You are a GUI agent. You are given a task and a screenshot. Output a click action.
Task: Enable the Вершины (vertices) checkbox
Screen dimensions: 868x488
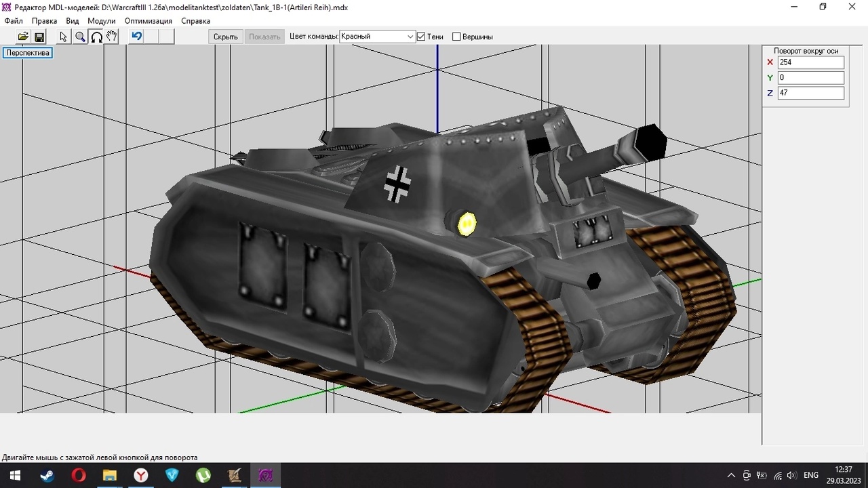pos(456,37)
